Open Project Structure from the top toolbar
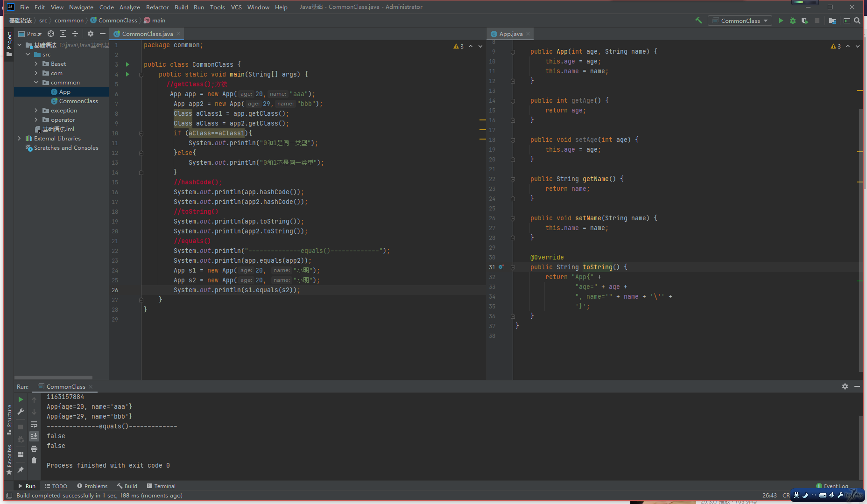 (832, 21)
